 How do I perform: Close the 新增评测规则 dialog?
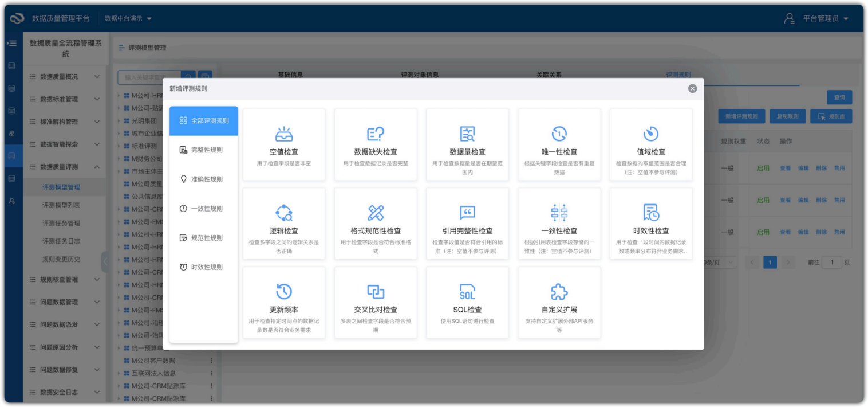tap(692, 88)
